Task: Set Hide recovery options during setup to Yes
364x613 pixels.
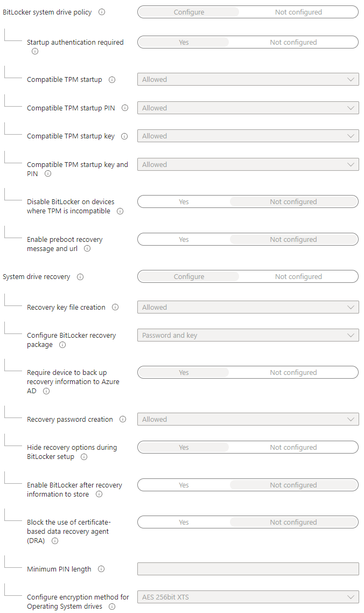Action: pyautogui.click(x=184, y=448)
